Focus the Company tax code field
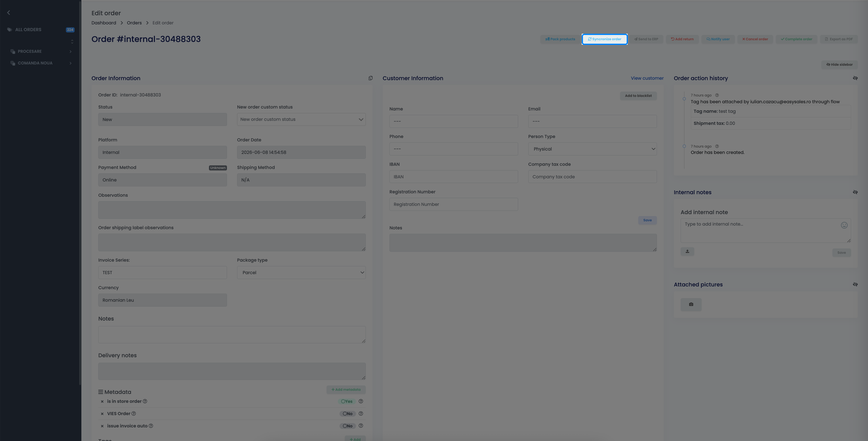 click(592, 177)
